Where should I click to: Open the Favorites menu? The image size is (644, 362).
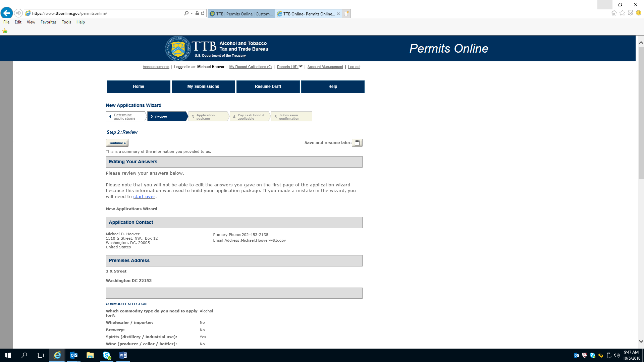tap(48, 22)
